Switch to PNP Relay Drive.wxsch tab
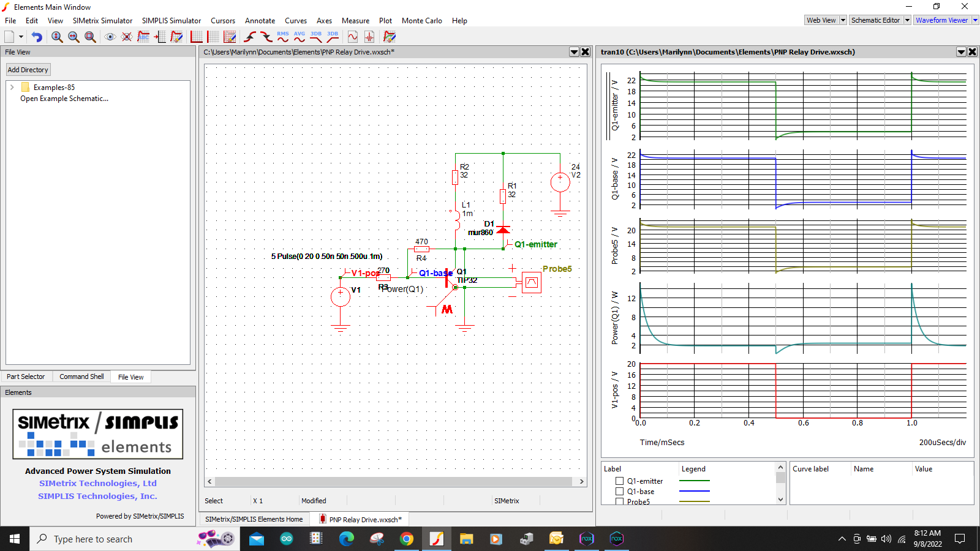 [x=360, y=519]
